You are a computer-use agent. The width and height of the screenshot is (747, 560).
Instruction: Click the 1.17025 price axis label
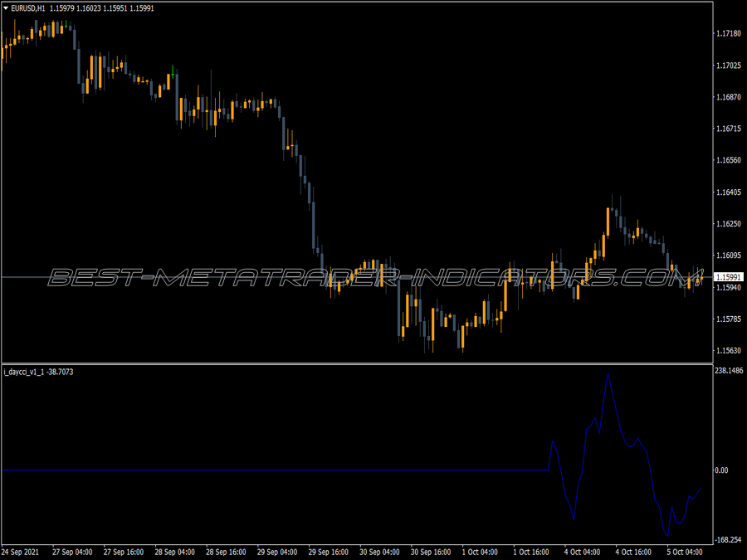(x=729, y=66)
